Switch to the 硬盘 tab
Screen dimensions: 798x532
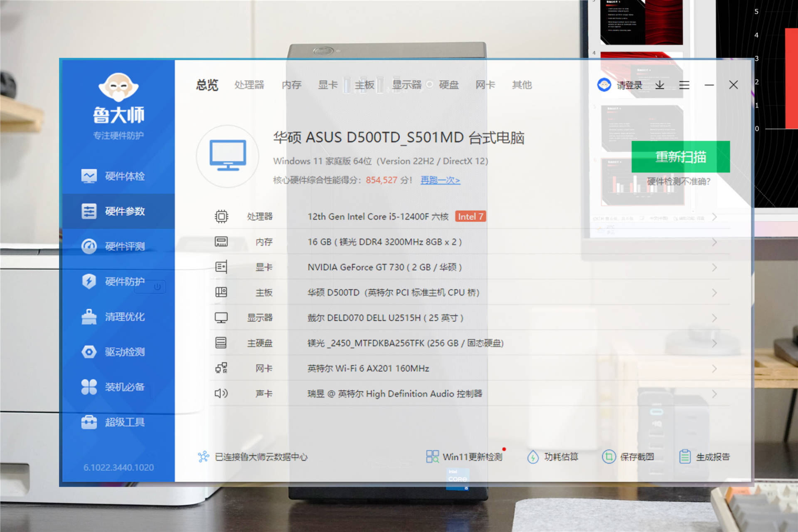tap(449, 85)
